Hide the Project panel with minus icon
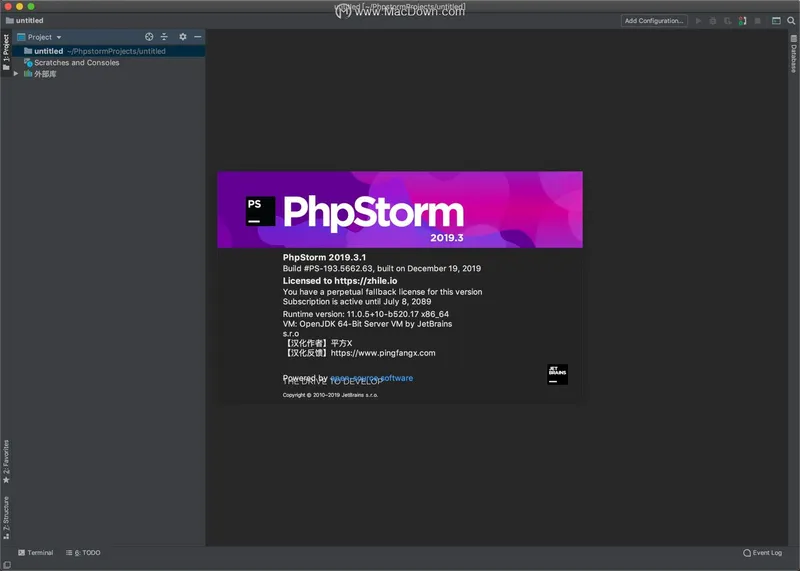This screenshot has height=571, width=800. pos(197,37)
